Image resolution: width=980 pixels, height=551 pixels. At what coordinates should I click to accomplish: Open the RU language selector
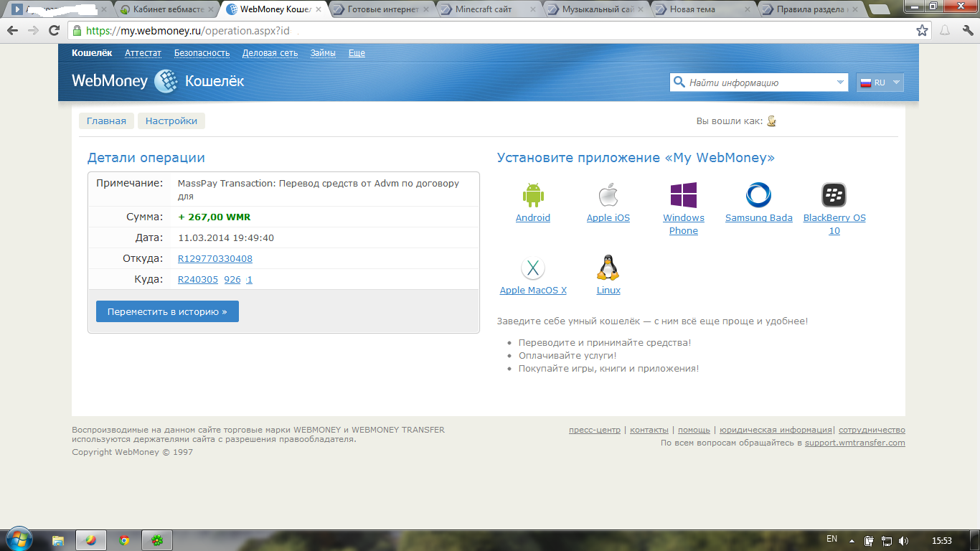coord(880,83)
